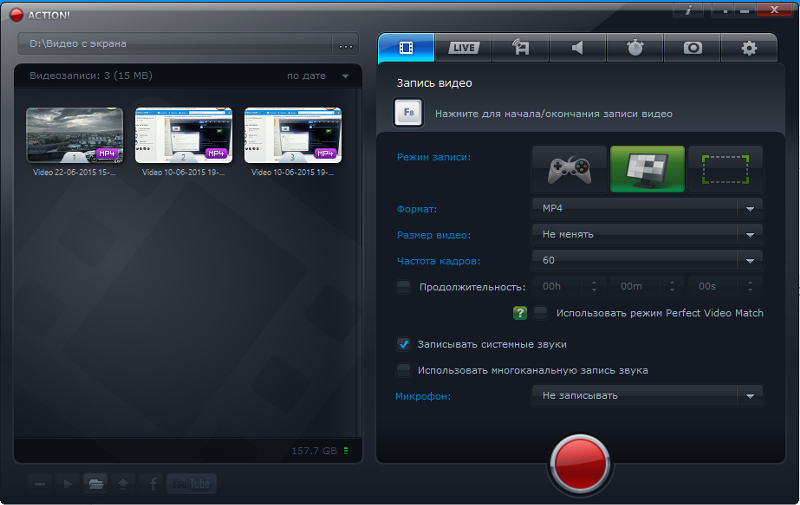Screen dimensions: 800x505
Task: Click the info i icon in title bar
Action: 688,10
